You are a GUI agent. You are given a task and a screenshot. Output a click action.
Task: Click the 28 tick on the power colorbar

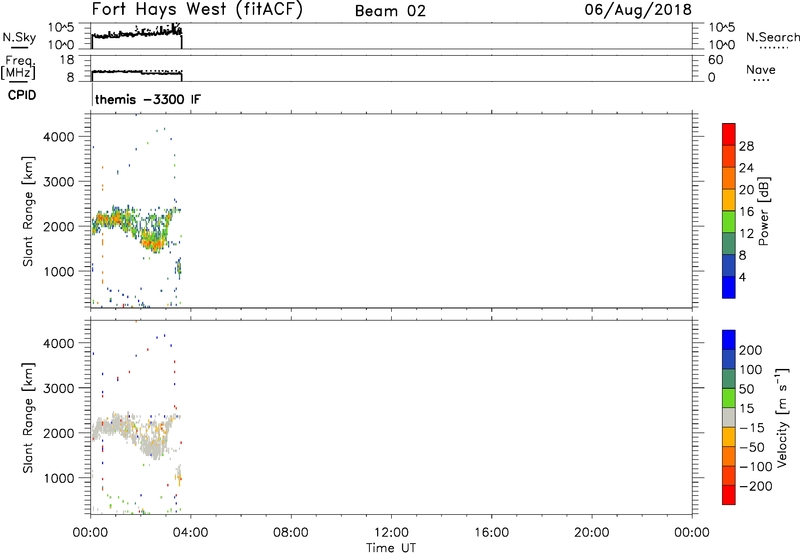(746, 146)
